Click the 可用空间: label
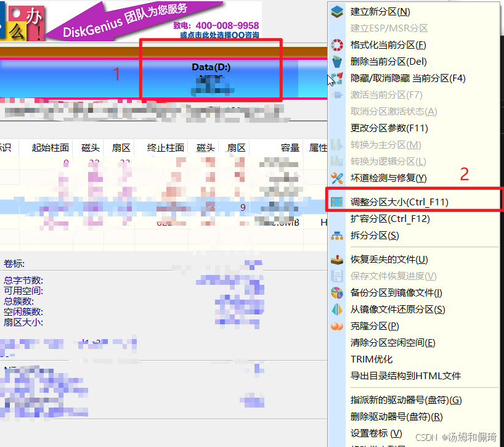The image size is (504, 447). [x=23, y=291]
